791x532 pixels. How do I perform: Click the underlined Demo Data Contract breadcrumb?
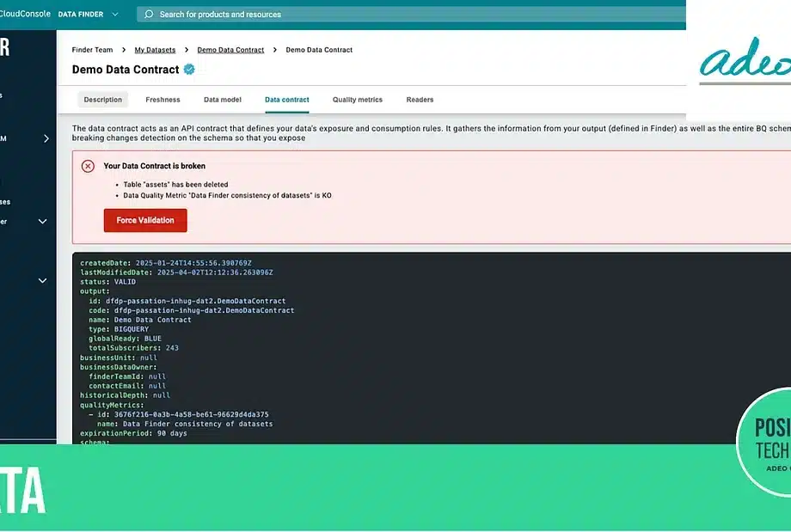click(x=230, y=50)
